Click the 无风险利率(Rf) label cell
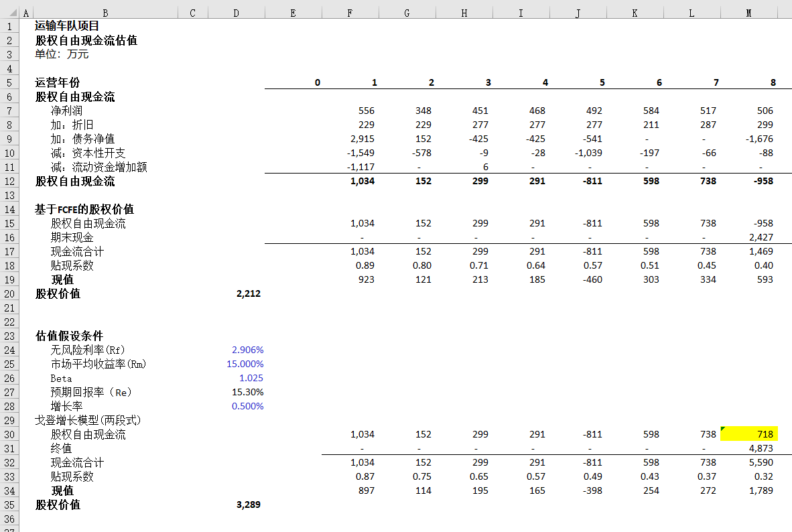This screenshot has height=532, width=792. (x=87, y=350)
